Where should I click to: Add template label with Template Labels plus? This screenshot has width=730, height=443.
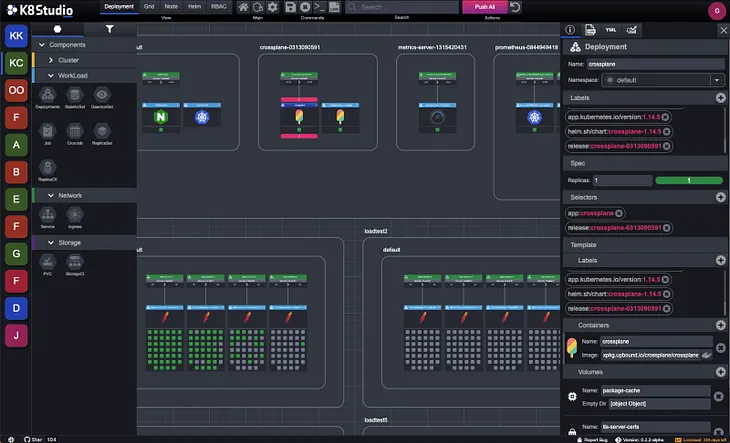[x=721, y=260]
